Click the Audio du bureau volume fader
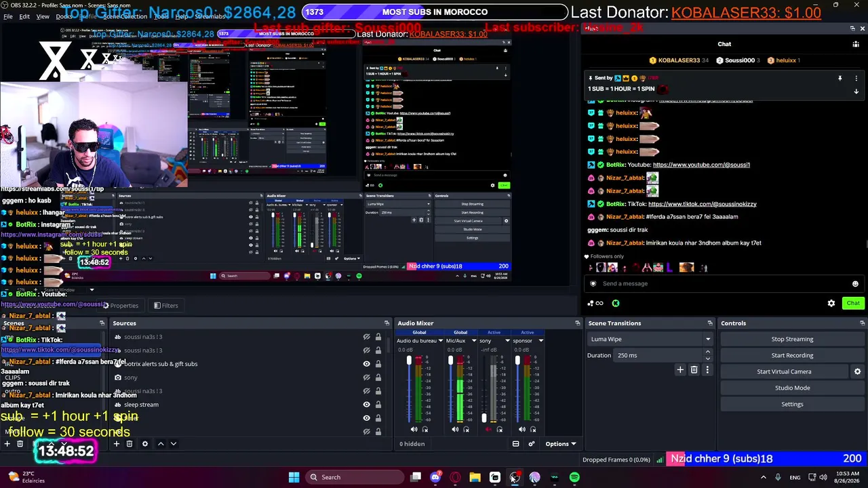 pos(409,361)
